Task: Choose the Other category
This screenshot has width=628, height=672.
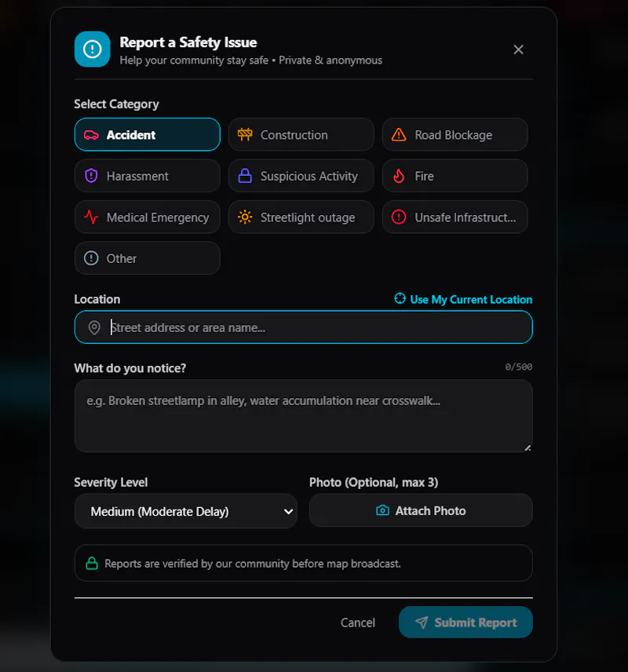Action: coord(147,258)
